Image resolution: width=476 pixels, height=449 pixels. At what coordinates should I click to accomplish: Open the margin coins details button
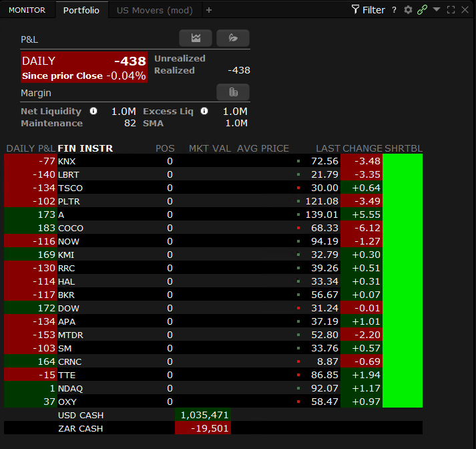(233, 92)
